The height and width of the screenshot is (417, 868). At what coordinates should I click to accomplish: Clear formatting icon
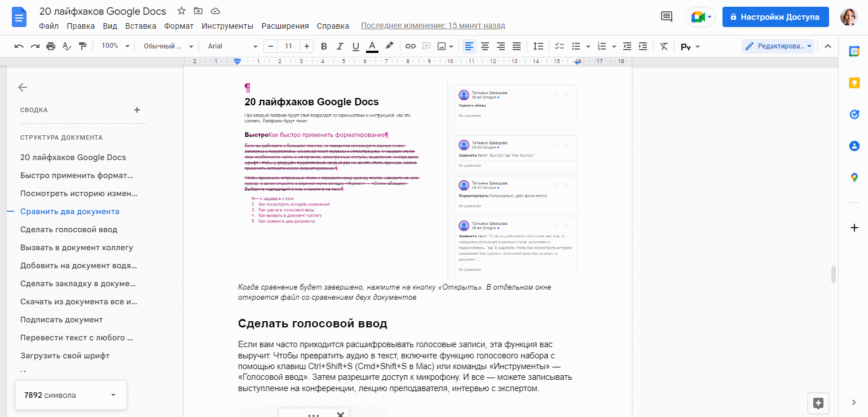tap(664, 46)
